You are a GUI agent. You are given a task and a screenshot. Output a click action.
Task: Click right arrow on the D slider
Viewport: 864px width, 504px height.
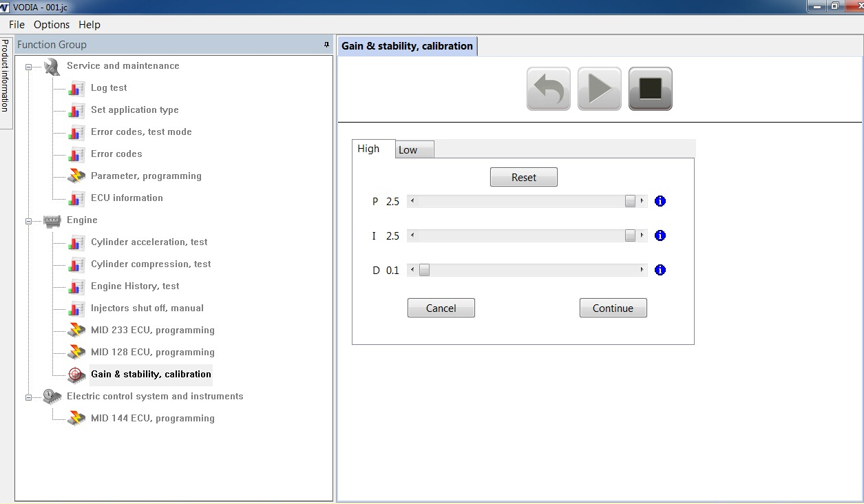click(x=642, y=270)
